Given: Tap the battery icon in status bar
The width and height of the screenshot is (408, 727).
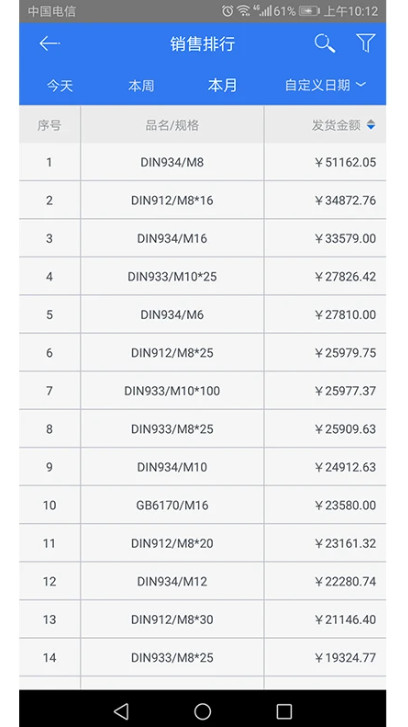Looking at the screenshot, I should 309,11.
